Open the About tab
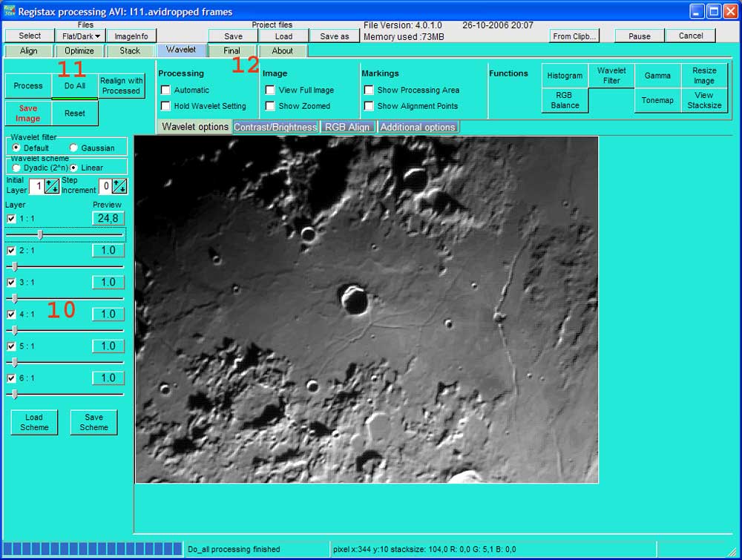 pos(283,50)
